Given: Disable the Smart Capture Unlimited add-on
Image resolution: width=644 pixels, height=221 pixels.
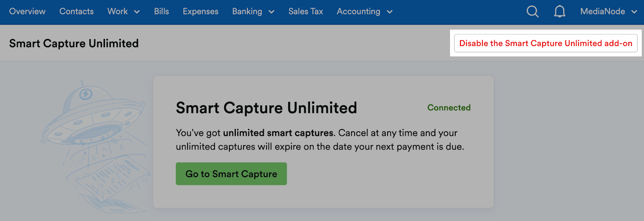Looking at the screenshot, I should click(545, 43).
